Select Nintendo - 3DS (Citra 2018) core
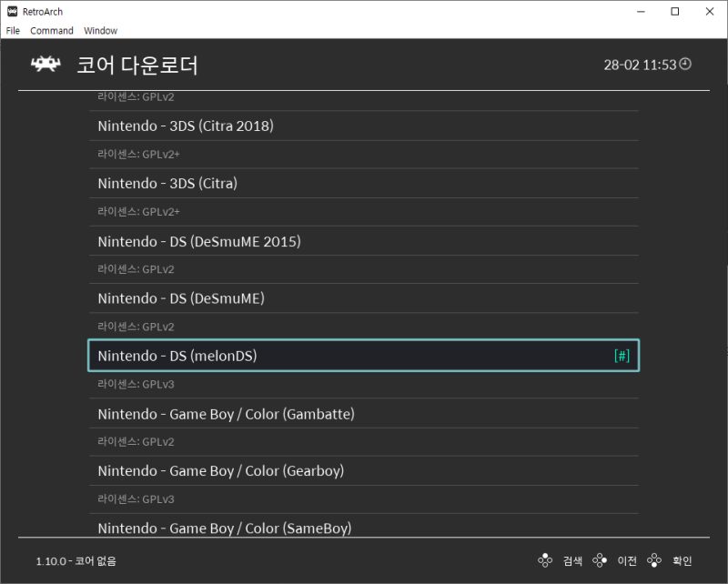The width and height of the screenshot is (728, 584). pos(364,126)
